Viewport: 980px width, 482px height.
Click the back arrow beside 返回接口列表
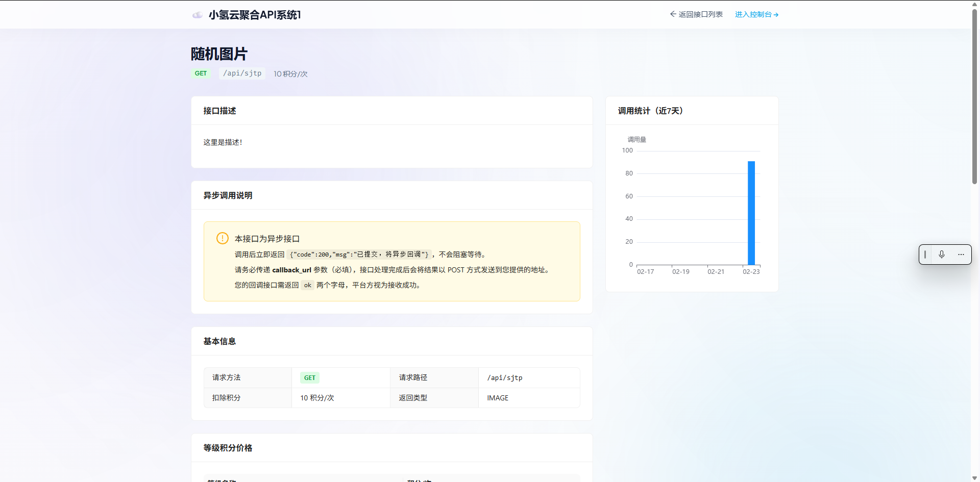[x=673, y=14]
